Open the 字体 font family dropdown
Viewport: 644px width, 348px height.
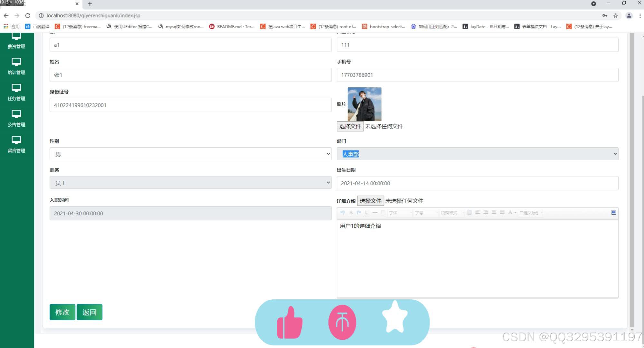(400, 213)
